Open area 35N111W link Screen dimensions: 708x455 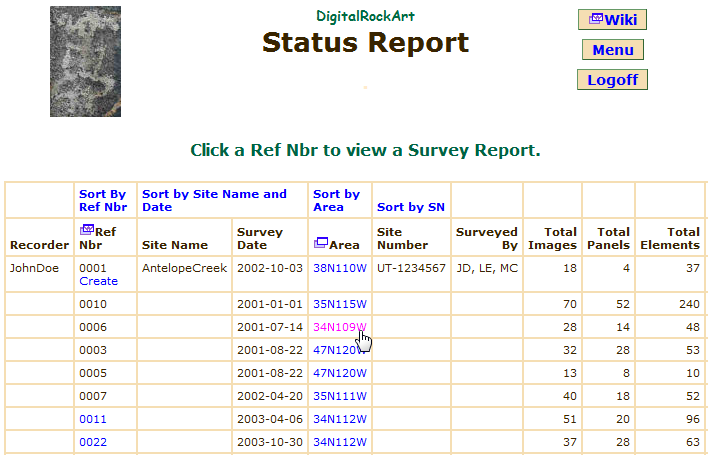(339, 396)
